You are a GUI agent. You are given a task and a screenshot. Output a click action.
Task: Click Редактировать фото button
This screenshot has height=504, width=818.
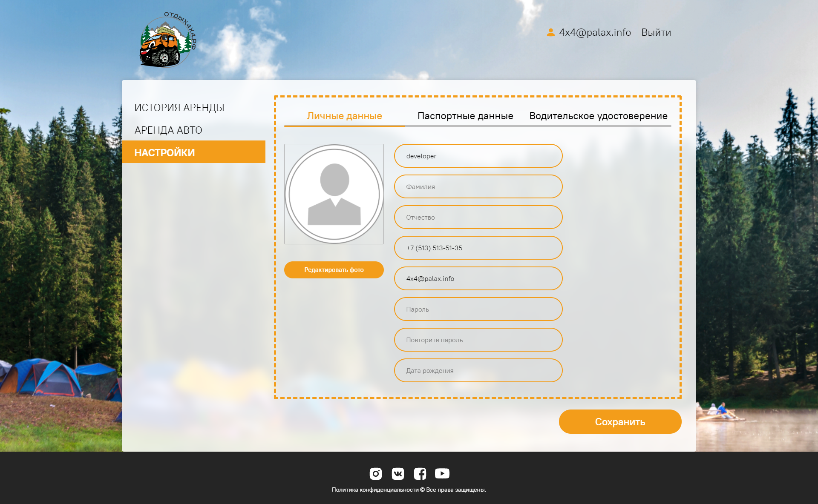coord(334,270)
